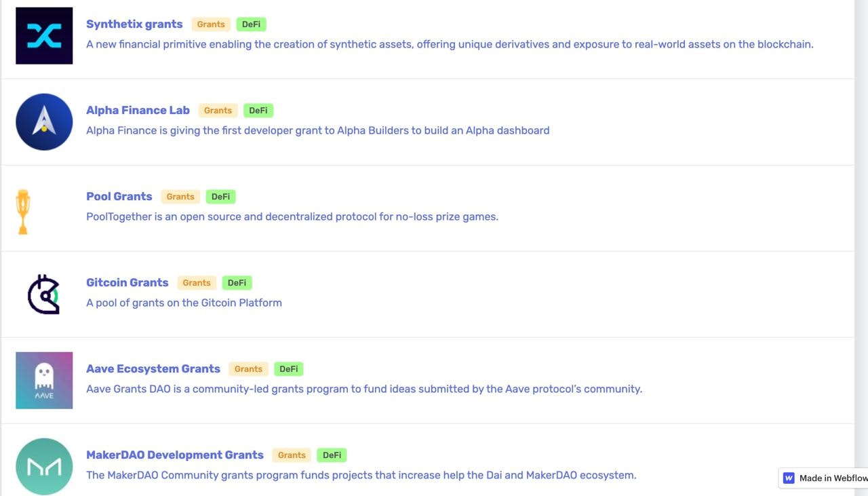
Task: Open the Gitcoin Grants title link
Action: tap(127, 282)
